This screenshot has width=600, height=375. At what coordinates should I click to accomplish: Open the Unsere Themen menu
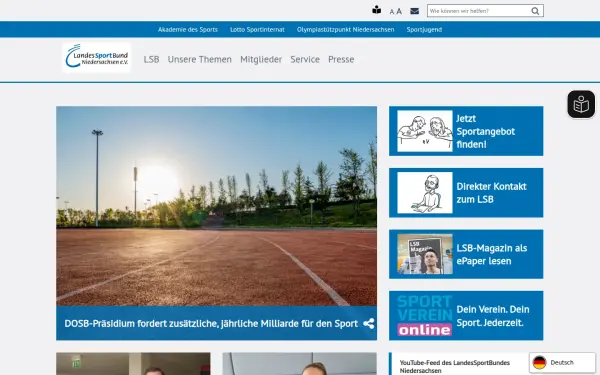pos(199,59)
